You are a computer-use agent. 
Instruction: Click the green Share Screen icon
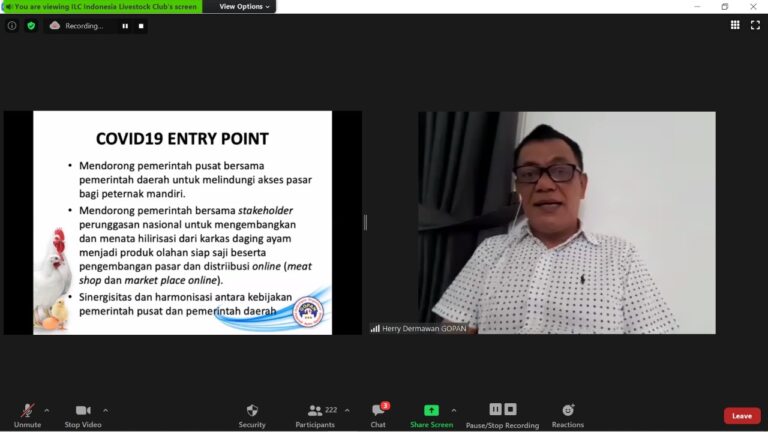431,410
